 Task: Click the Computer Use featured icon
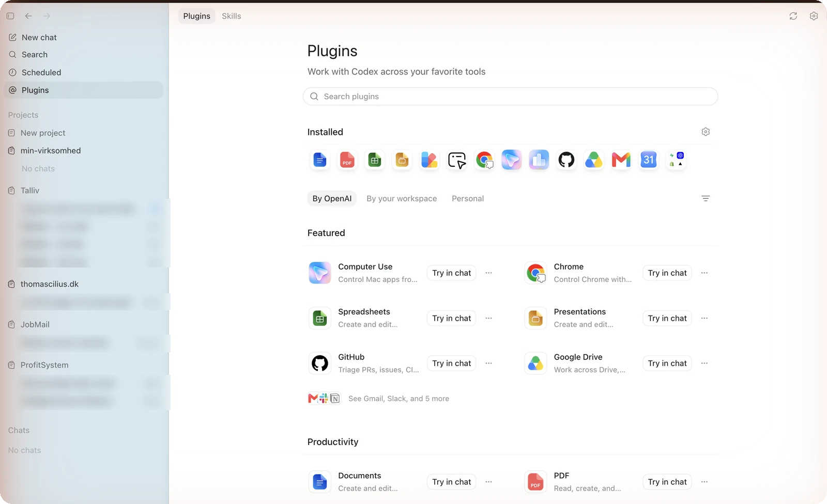pos(320,273)
